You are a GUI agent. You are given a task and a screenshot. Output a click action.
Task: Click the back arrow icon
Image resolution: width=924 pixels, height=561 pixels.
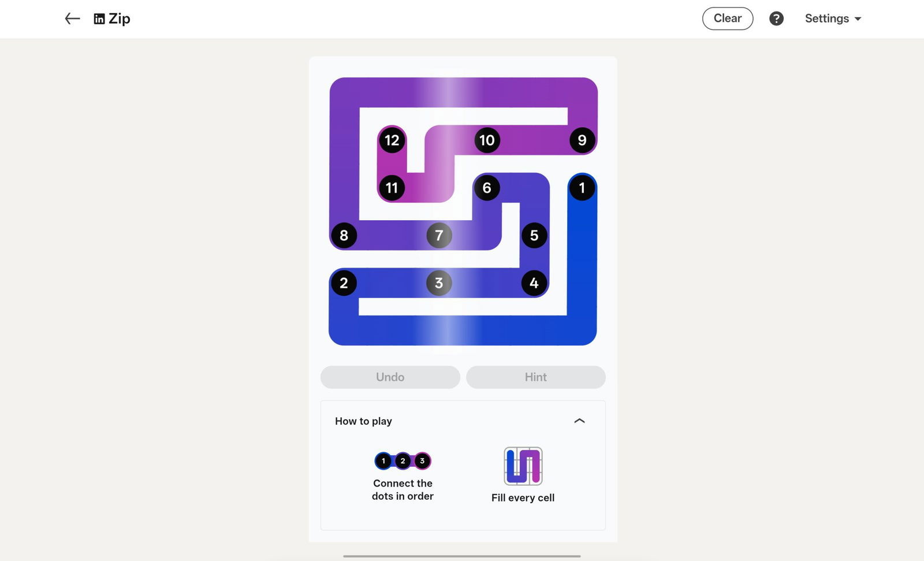coord(72,18)
